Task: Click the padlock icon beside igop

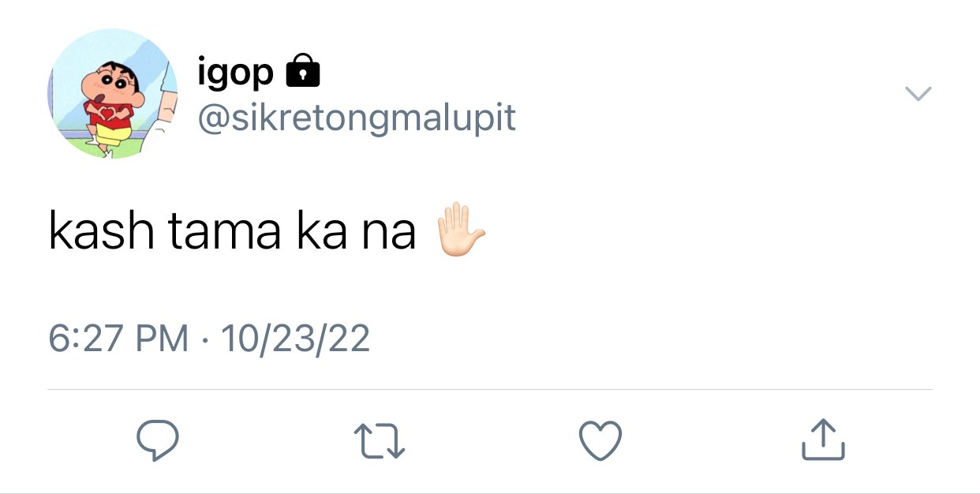Action: pyautogui.click(x=301, y=71)
